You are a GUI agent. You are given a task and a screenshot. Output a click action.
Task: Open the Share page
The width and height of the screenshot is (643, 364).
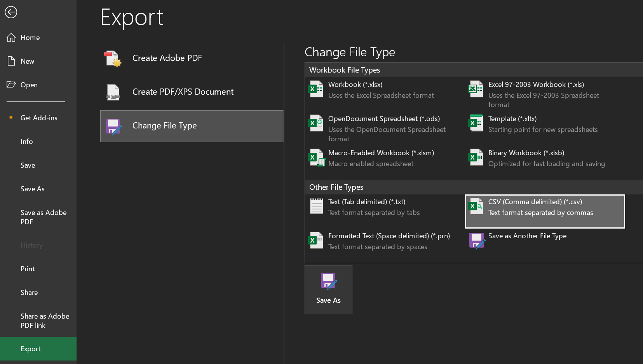pos(38,293)
